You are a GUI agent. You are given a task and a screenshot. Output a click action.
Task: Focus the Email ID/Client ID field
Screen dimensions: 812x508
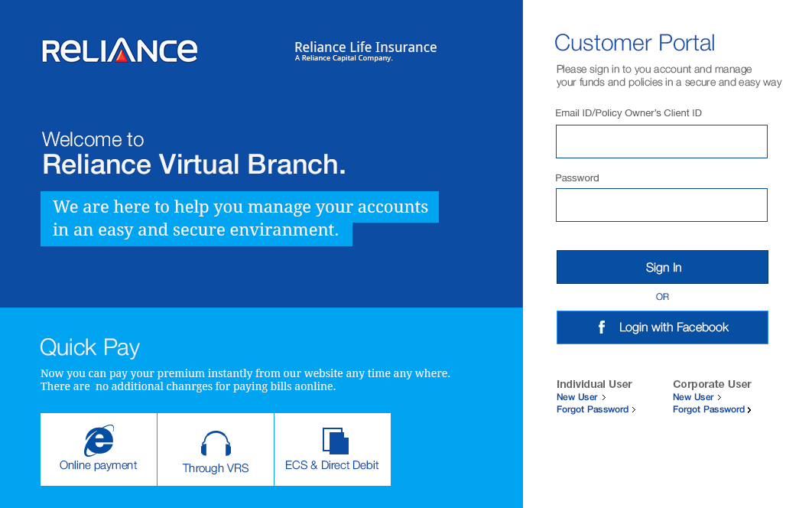click(x=661, y=142)
